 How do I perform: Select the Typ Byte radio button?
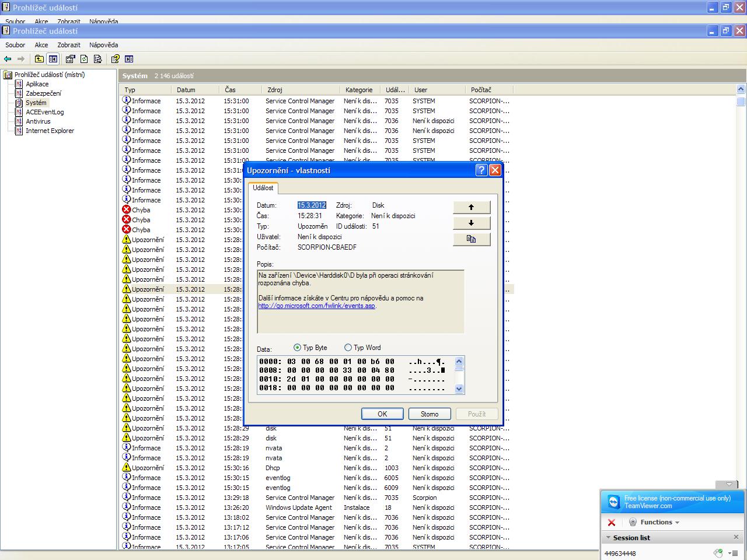coord(297,348)
